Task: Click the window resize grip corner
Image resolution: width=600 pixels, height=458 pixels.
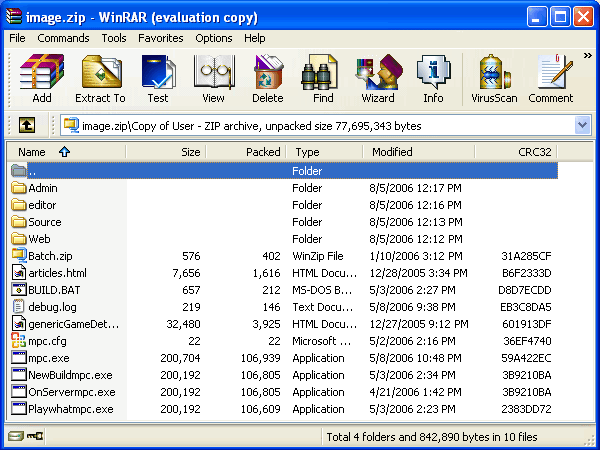Action: 590,441
